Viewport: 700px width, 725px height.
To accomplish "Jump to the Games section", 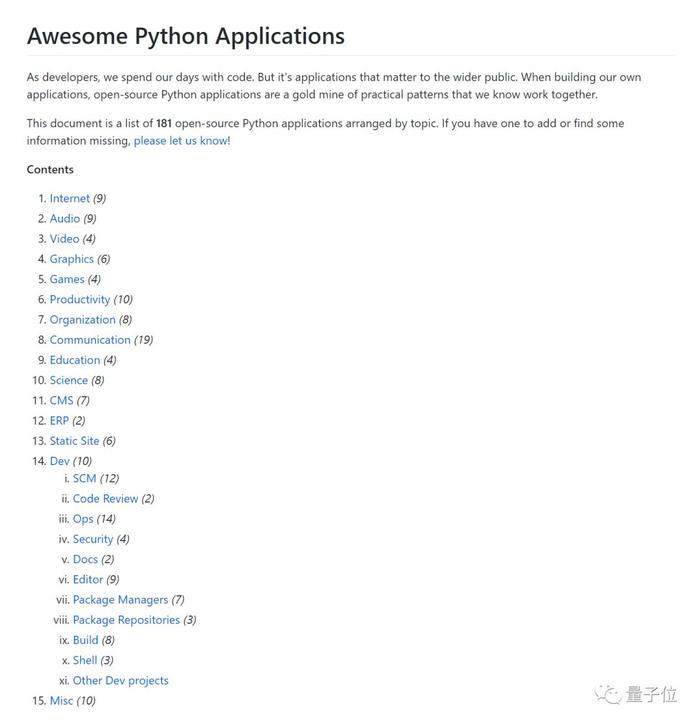I will click(67, 279).
